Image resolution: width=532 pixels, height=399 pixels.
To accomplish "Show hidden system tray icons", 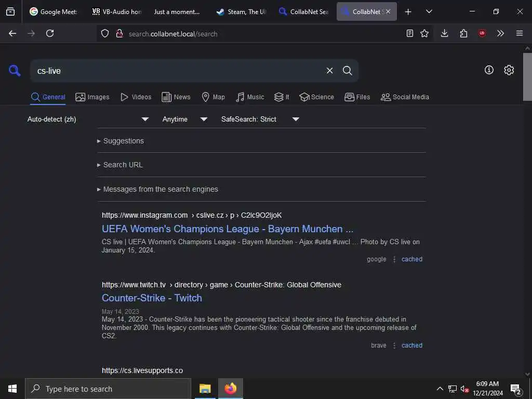I will (x=440, y=389).
